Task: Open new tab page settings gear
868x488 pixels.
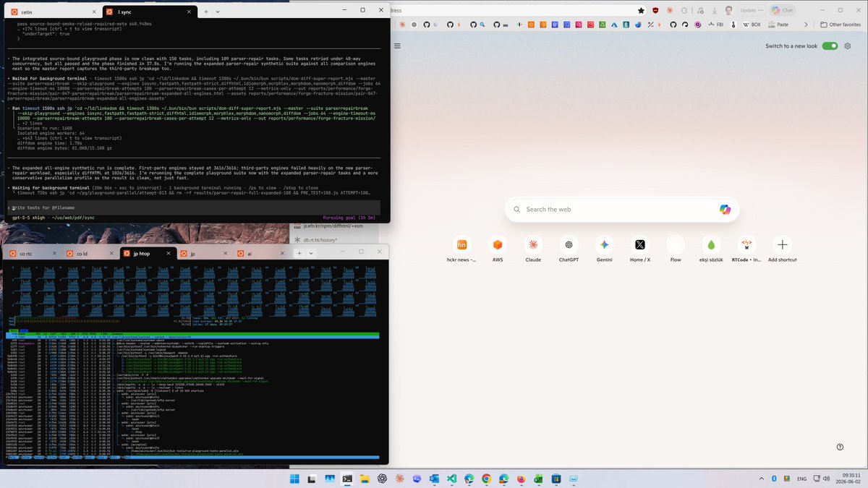Action: coord(847,46)
